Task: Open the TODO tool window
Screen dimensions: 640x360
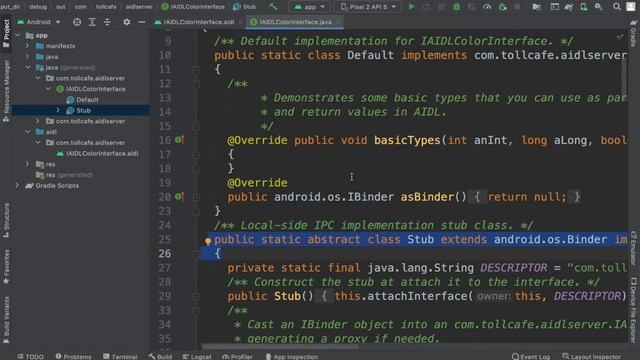Action: [x=31, y=356]
